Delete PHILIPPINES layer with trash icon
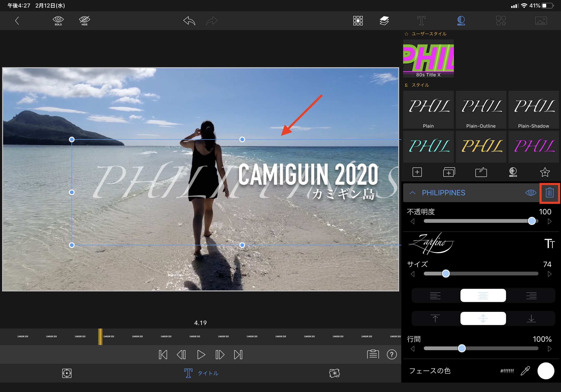Viewport: 561px width, 392px height. point(549,193)
